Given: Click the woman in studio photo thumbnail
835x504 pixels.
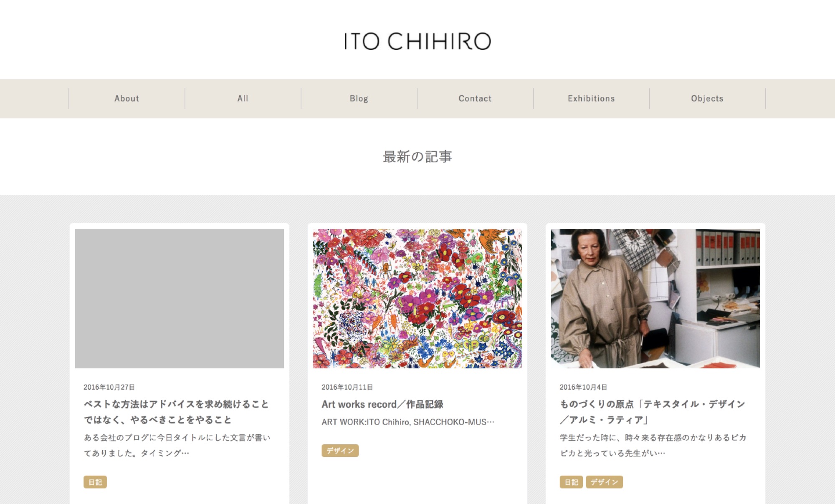Looking at the screenshot, I should click(x=655, y=299).
